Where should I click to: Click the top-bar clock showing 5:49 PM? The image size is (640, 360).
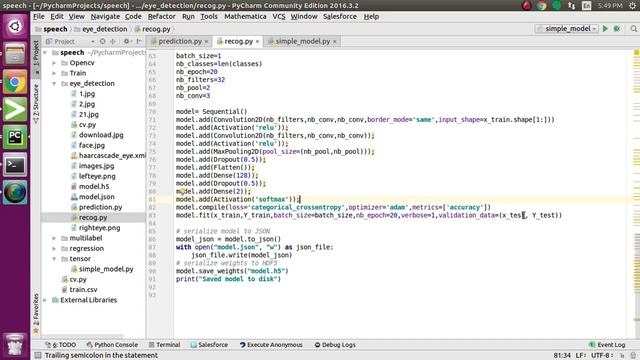tap(610, 5)
